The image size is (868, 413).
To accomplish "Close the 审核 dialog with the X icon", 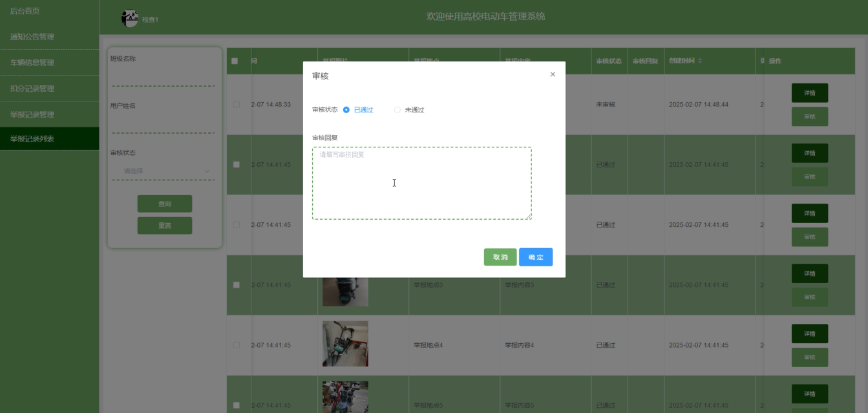I will click(x=553, y=74).
